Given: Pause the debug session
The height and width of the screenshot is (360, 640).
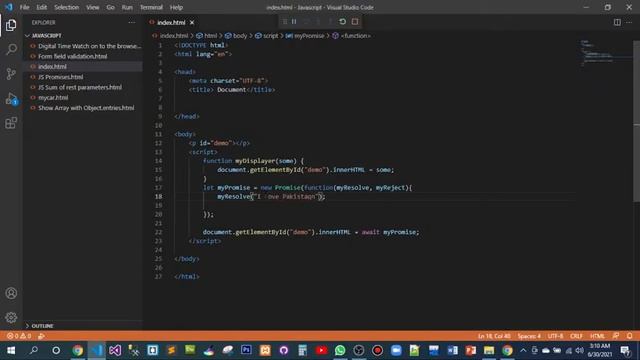Looking at the screenshot, I should [294, 22].
